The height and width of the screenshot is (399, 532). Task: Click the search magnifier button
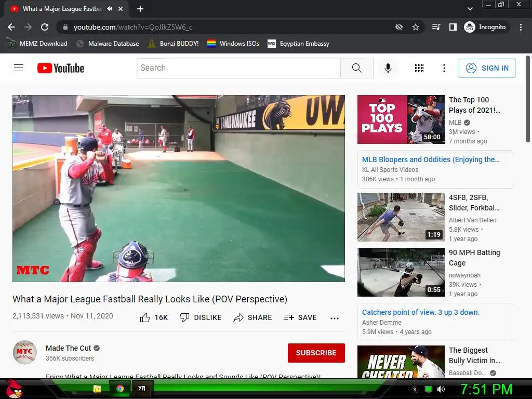356,68
